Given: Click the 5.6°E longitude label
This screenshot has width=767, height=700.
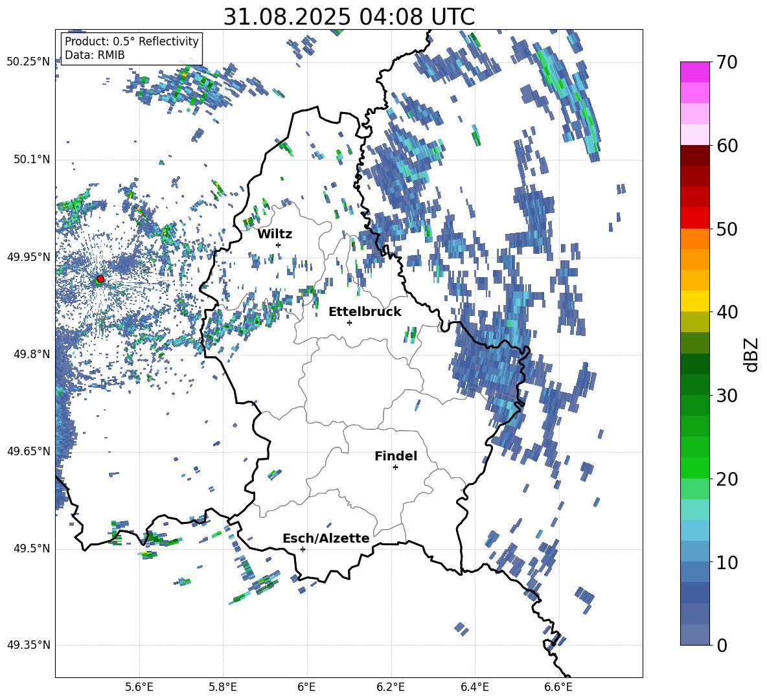Looking at the screenshot, I should [139, 687].
